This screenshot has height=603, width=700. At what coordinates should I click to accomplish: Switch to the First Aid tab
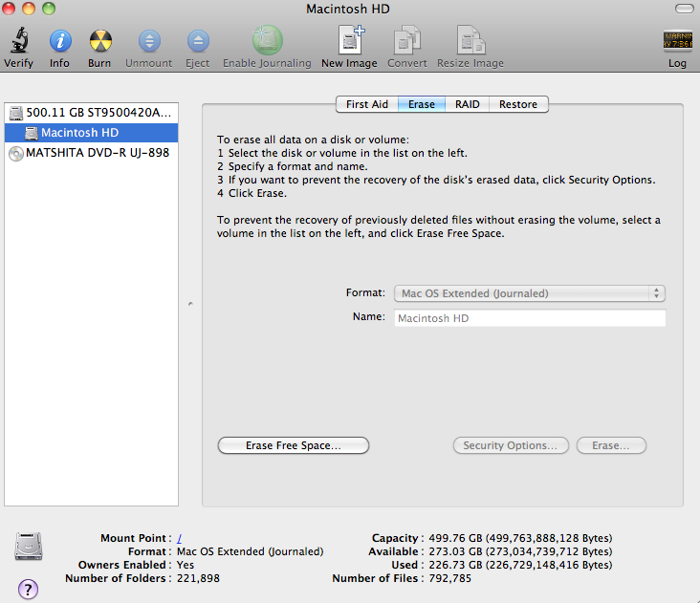(367, 104)
